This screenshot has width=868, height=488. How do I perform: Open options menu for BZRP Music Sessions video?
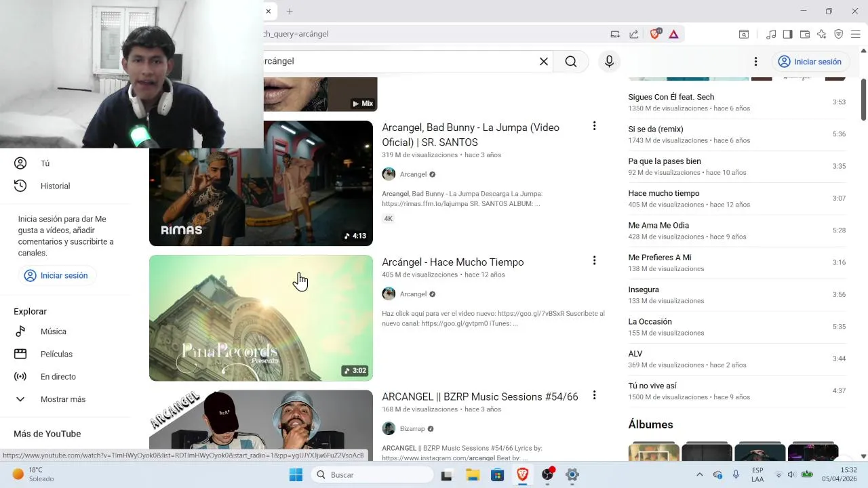pos(594,395)
